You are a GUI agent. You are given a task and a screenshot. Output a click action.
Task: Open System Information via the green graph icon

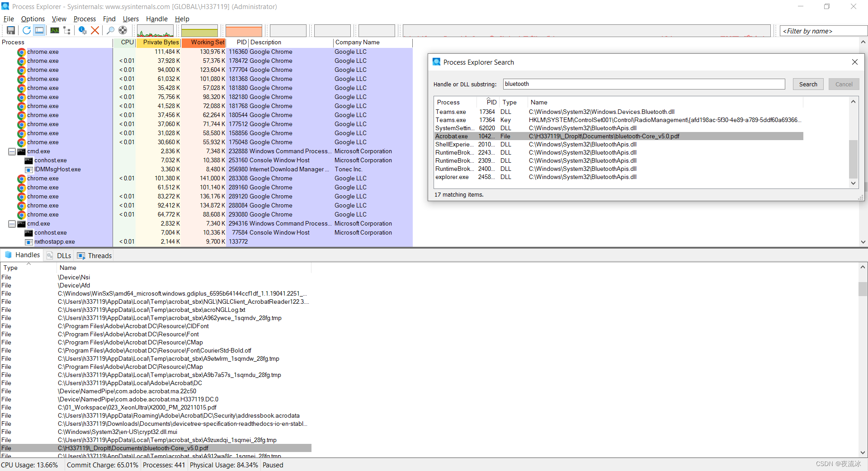(x=55, y=30)
